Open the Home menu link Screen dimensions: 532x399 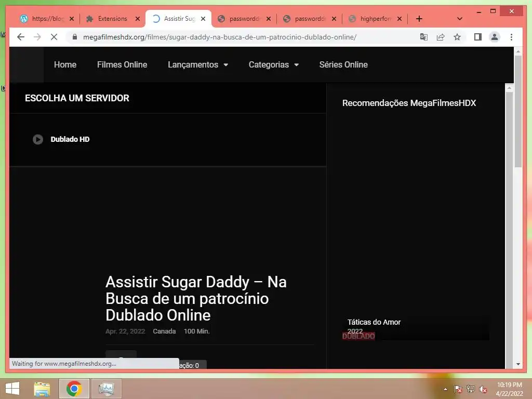pyautogui.click(x=65, y=64)
